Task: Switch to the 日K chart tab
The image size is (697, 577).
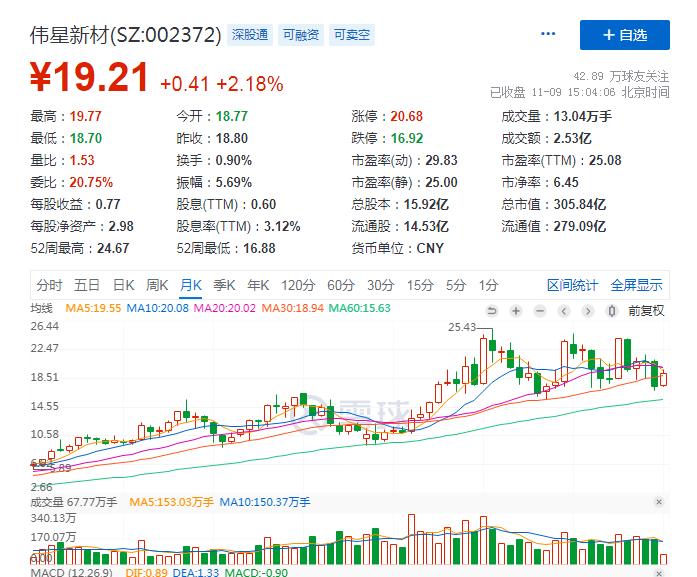Action: [124, 285]
